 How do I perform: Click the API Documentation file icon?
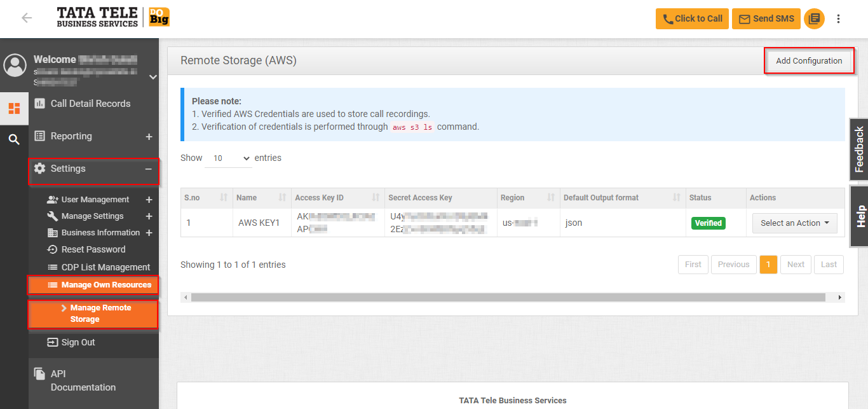point(39,374)
